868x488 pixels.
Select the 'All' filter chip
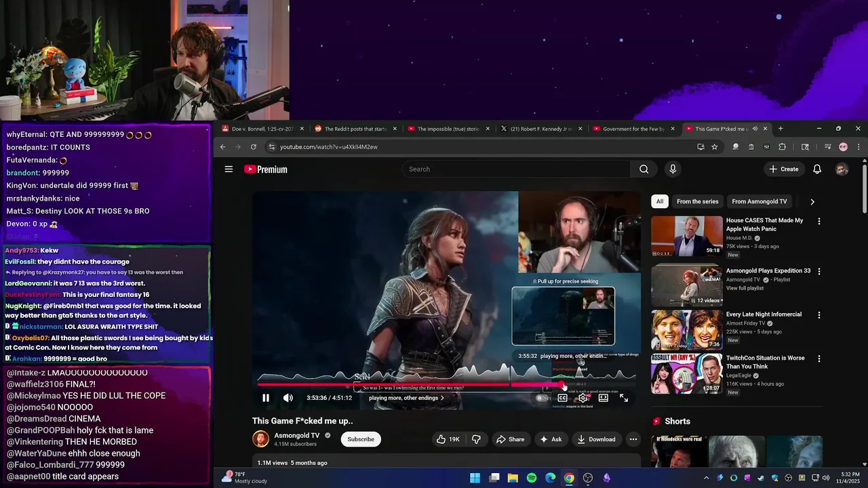coord(660,201)
